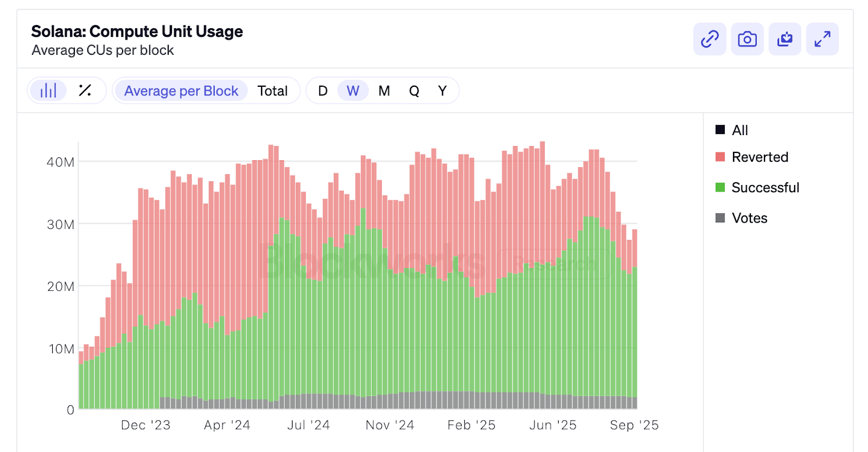Click the Sep '25 x-axis label
Viewport: 868px width, 452px height.
tap(634, 425)
